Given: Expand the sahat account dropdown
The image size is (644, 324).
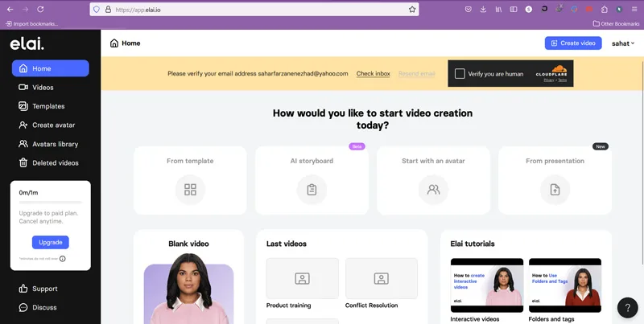Looking at the screenshot, I should coord(623,43).
